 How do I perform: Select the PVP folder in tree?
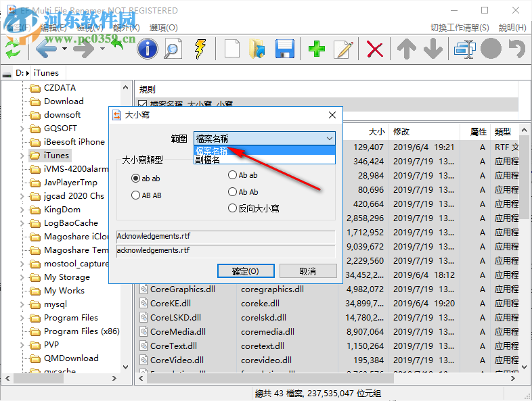pyautogui.click(x=44, y=345)
